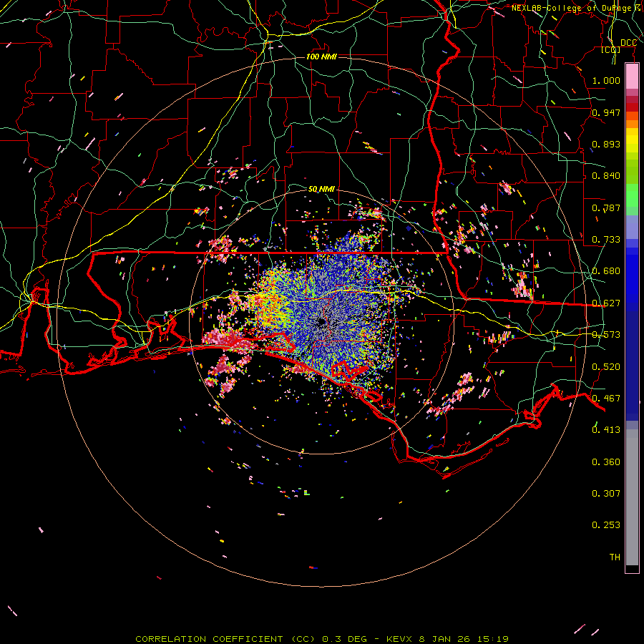
Task: Select the [CC] units label
Action: [x=611, y=49]
